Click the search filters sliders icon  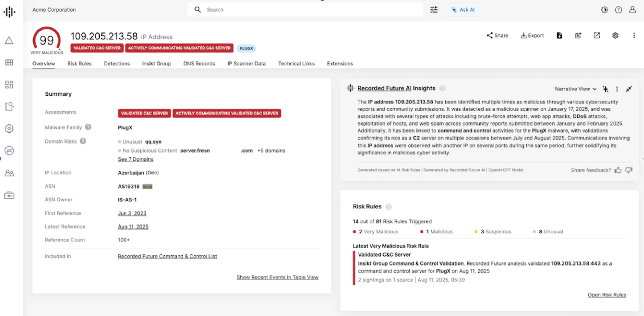pos(434,10)
